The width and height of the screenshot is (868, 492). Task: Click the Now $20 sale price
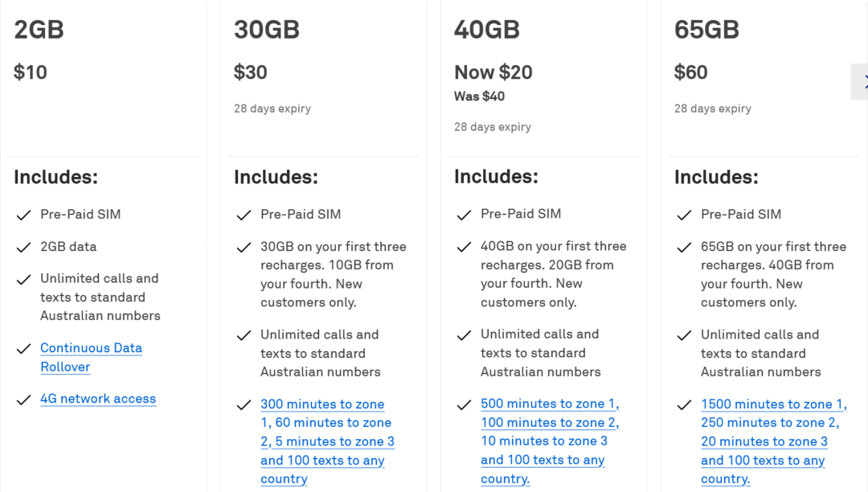coord(493,72)
